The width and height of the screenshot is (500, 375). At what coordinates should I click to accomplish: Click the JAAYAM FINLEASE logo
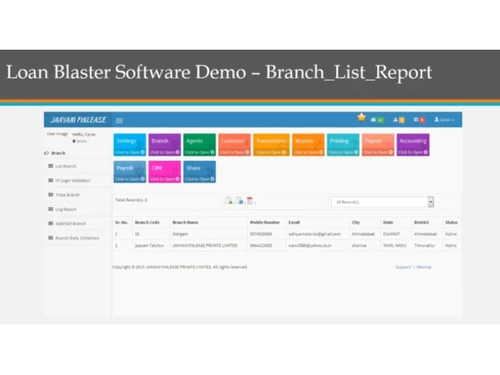(x=78, y=120)
